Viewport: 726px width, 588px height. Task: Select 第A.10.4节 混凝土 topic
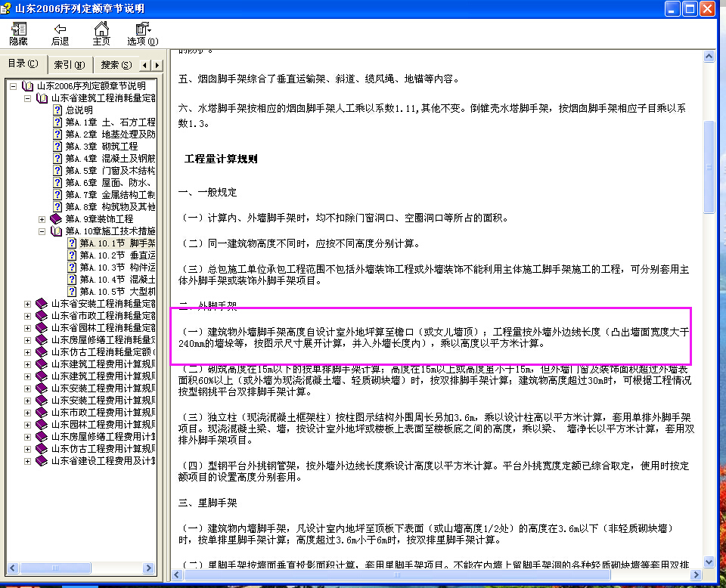point(117,279)
